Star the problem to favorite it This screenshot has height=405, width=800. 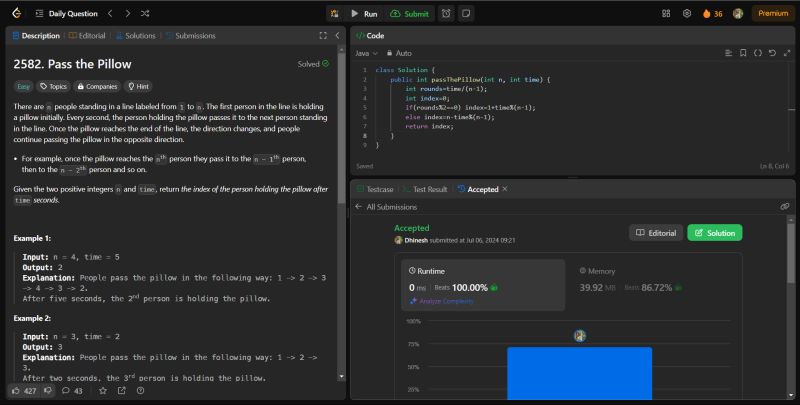coord(102,390)
